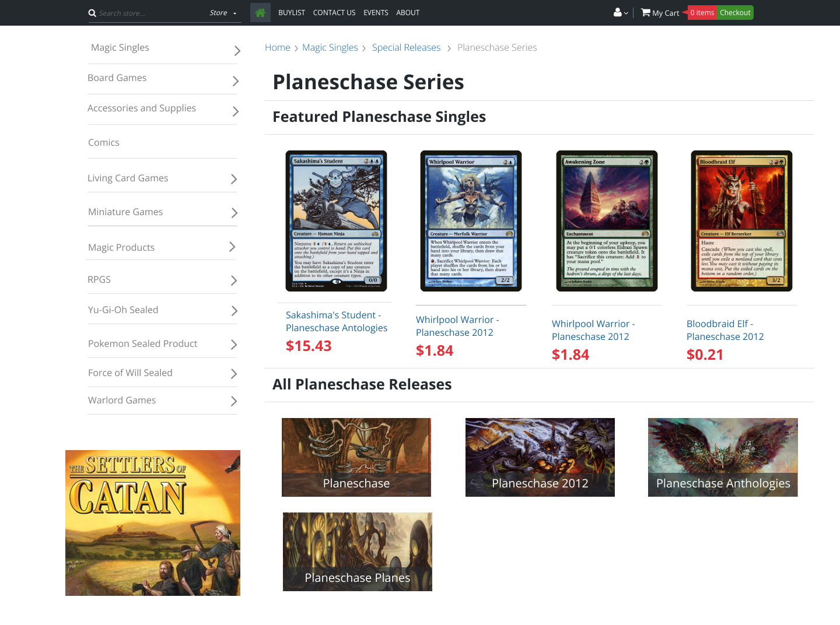Expand the Warlord Games chevron
Image resolution: width=840 pixels, height=625 pixels.
(x=233, y=401)
